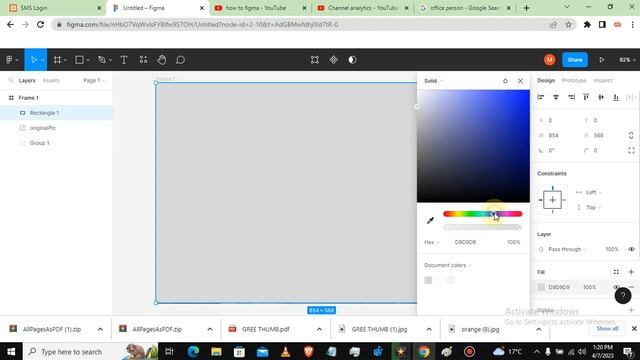Click the Align vertical centers icon
640x360 pixels.
click(601, 97)
